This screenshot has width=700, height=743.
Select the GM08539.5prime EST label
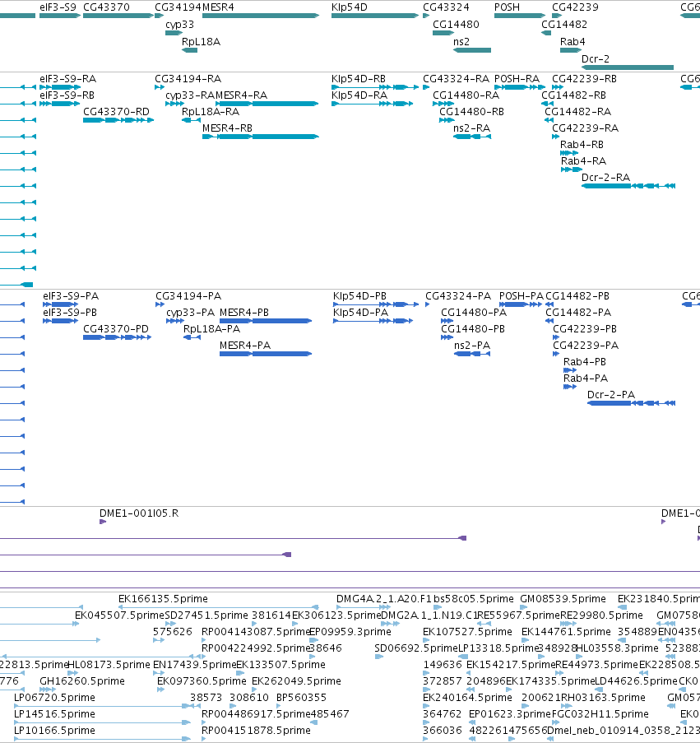[563, 599]
